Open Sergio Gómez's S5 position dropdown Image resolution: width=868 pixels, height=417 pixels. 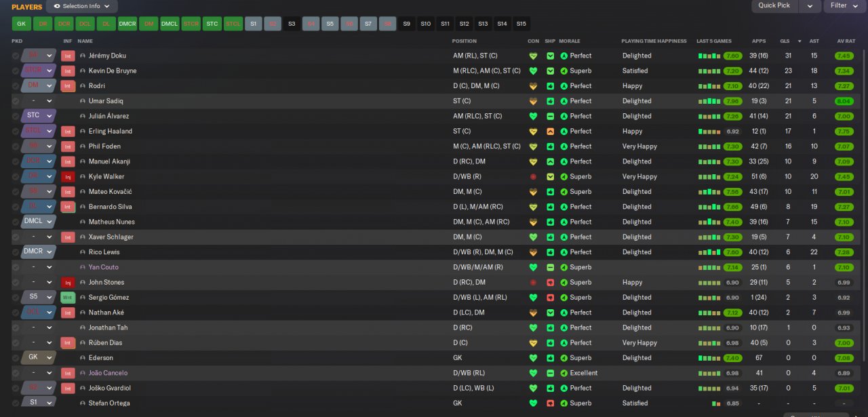tap(38, 297)
